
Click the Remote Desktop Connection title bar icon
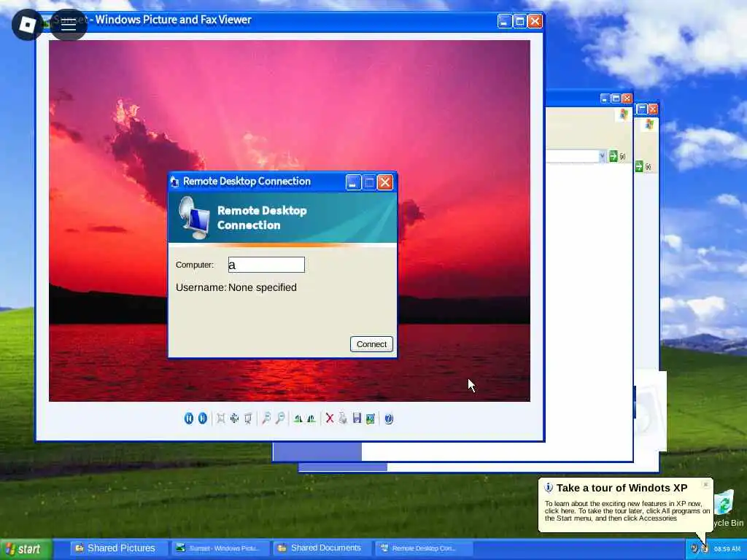tap(175, 182)
